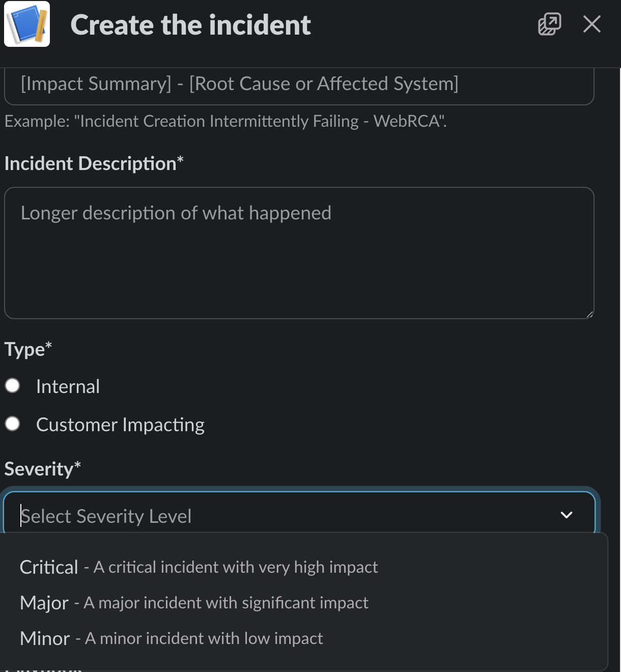This screenshot has height=672, width=621.
Task: Focus the Impact Summary title field
Action: (298, 85)
